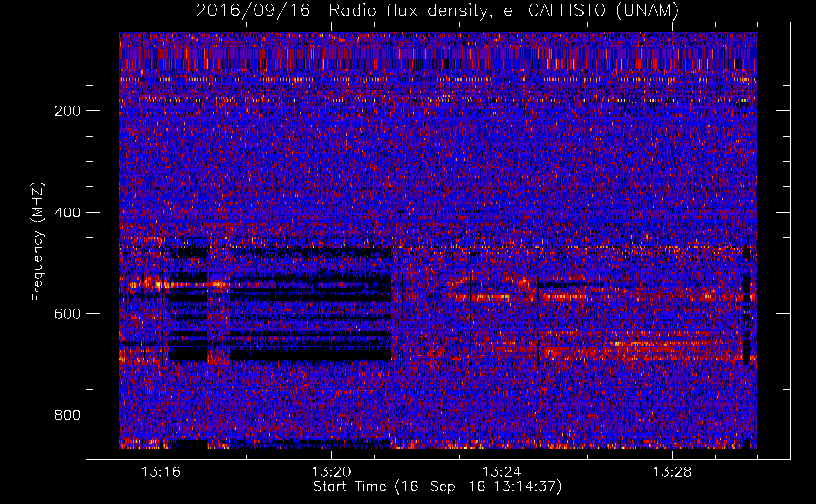Click the '200' frequency tick label

point(68,111)
